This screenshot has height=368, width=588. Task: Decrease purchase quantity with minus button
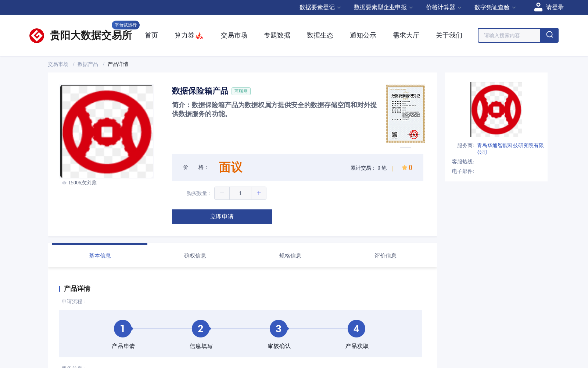point(222,193)
